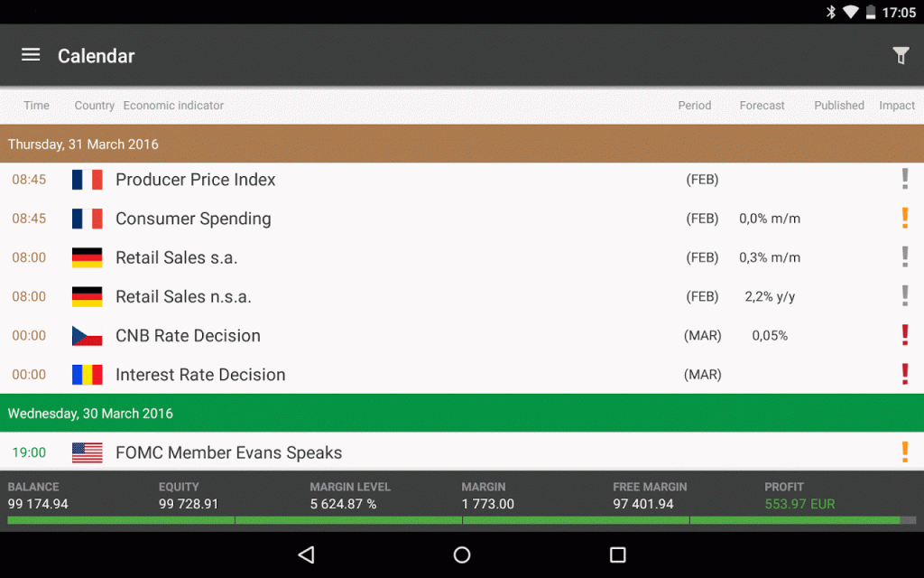Screen dimensions: 924x578
Task: Tap the red impact mark for CNB Rate Decision
Action: pyautogui.click(x=905, y=334)
